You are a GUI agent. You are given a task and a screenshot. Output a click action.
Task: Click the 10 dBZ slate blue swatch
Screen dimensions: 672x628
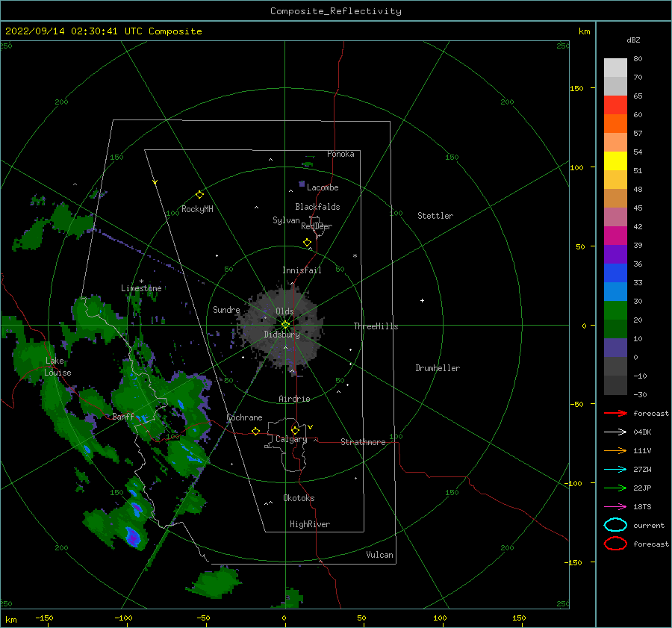pos(615,348)
